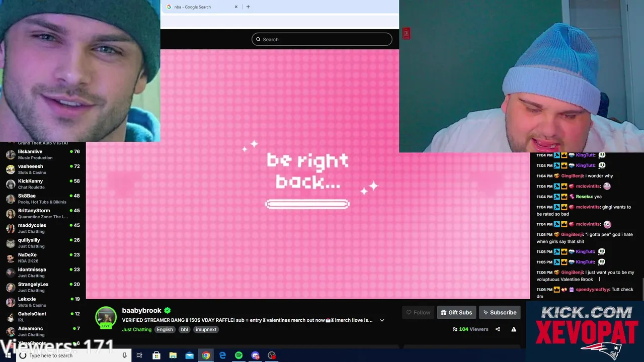Click the Task View taskbar icon
Image resolution: width=644 pixels, height=362 pixels.
(x=139, y=355)
